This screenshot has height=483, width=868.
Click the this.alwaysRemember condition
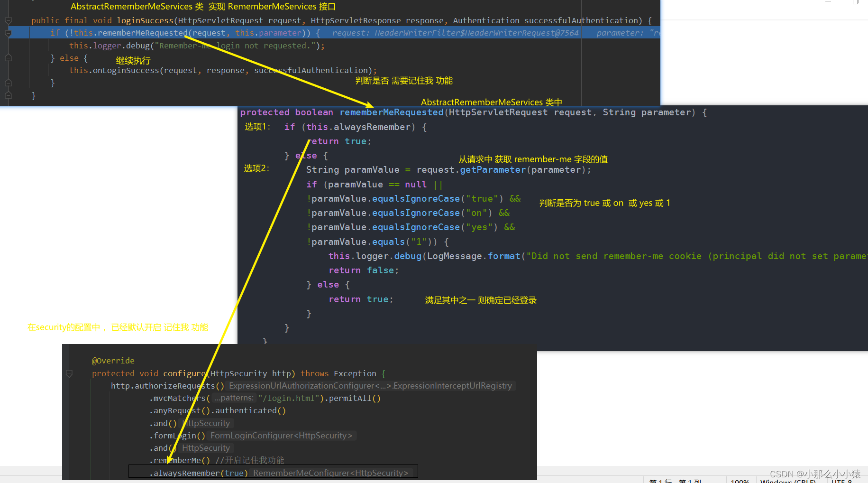pyautogui.click(x=358, y=127)
